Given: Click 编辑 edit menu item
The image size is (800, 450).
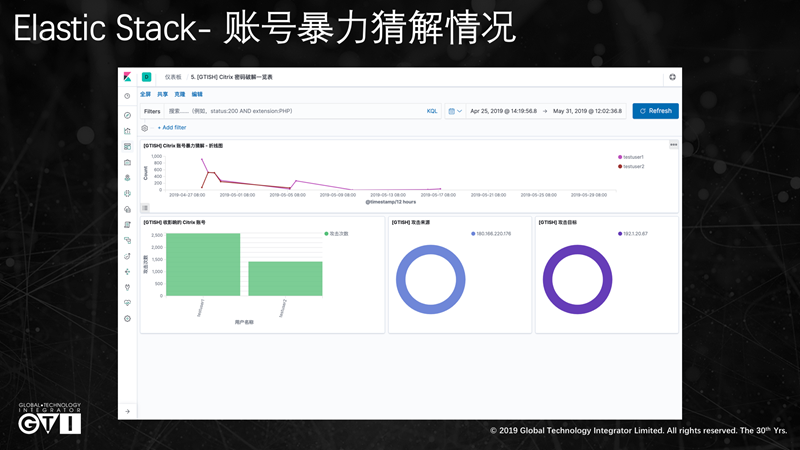Looking at the screenshot, I should pyautogui.click(x=197, y=94).
